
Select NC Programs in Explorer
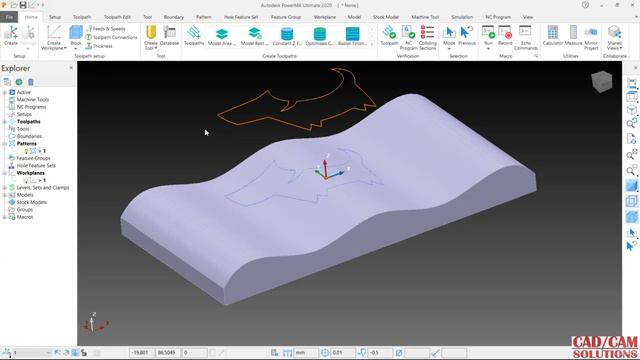[x=31, y=107]
